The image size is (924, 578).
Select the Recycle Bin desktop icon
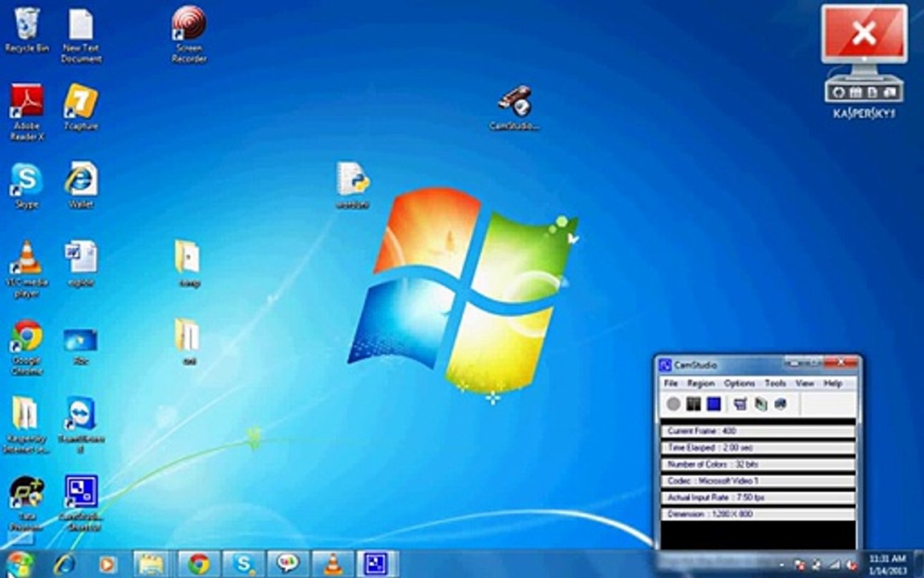(x=26, y=30)
